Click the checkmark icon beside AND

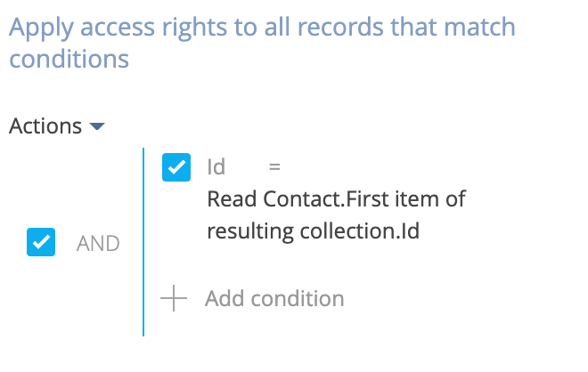click(41, 243)
